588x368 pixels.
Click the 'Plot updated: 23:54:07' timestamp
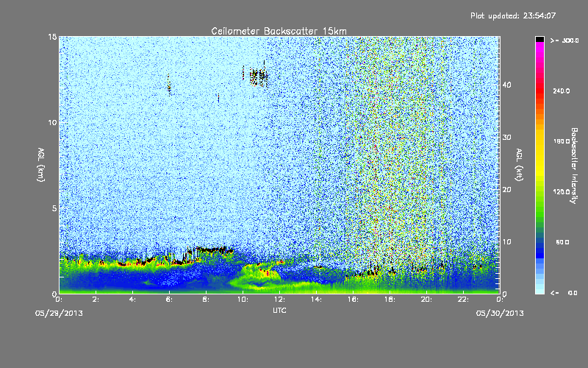pyautogui.click(x=513, y=15)
